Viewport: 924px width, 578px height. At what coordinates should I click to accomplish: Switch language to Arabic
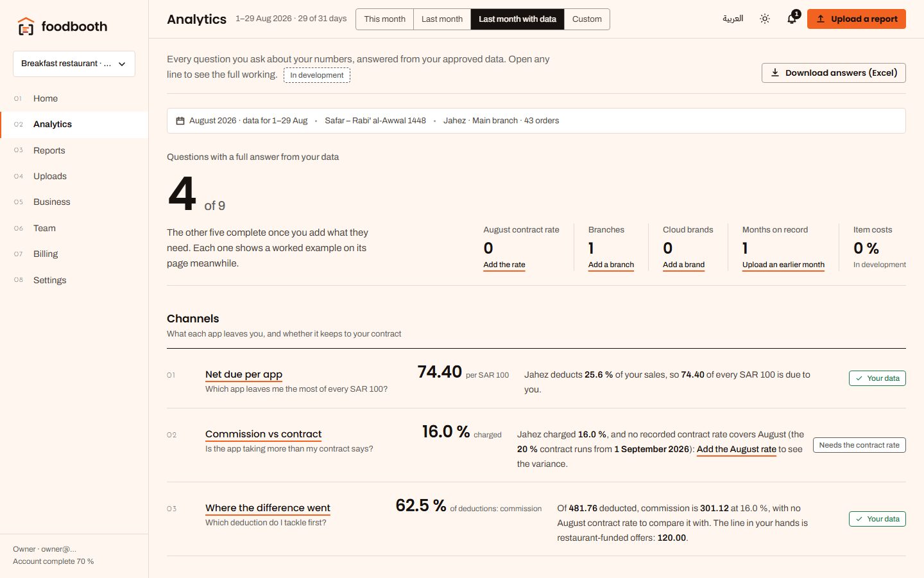pos(733,19)
